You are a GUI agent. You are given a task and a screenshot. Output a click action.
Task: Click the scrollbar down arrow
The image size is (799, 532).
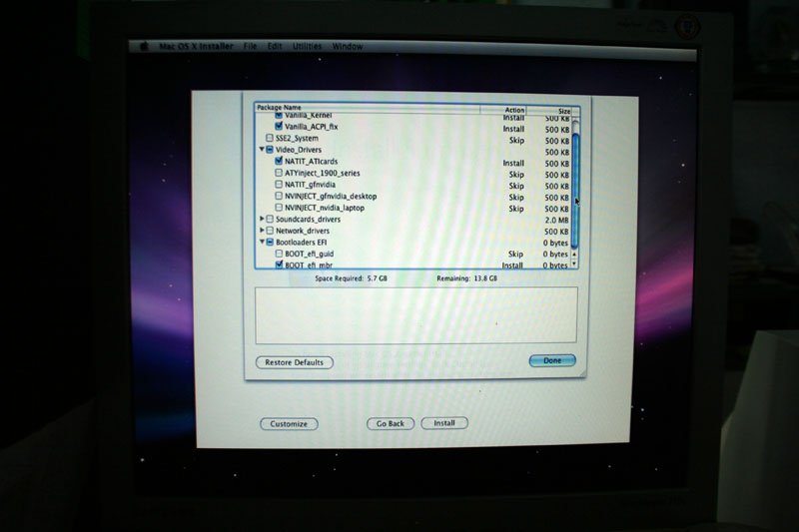574,264
